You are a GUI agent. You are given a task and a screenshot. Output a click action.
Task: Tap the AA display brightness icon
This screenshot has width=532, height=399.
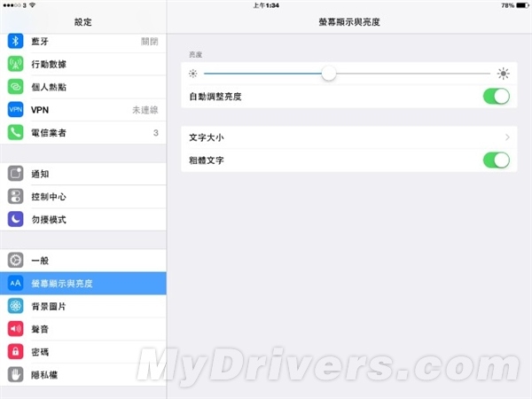click(x=15, y=283)
